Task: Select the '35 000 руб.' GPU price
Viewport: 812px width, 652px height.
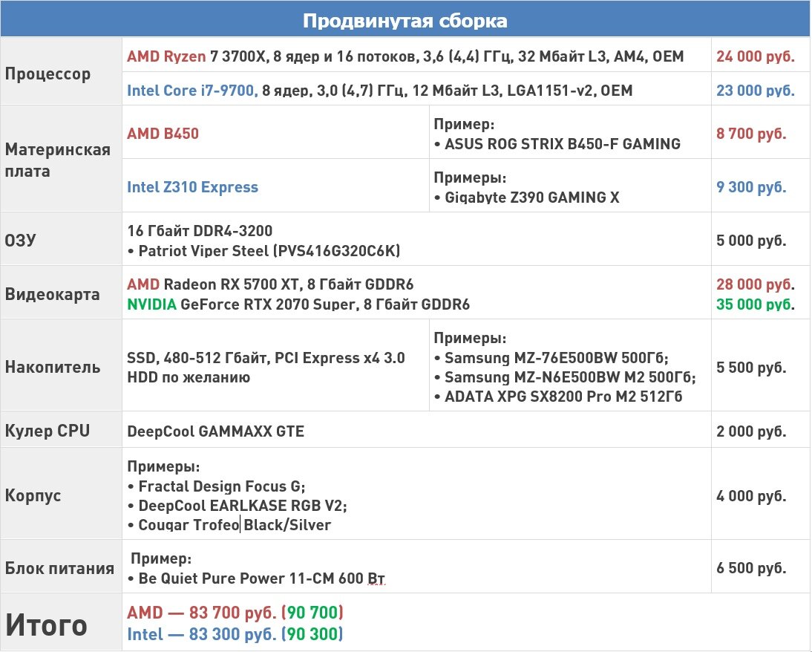Action: pyautogui.click(x=756, y=304)
